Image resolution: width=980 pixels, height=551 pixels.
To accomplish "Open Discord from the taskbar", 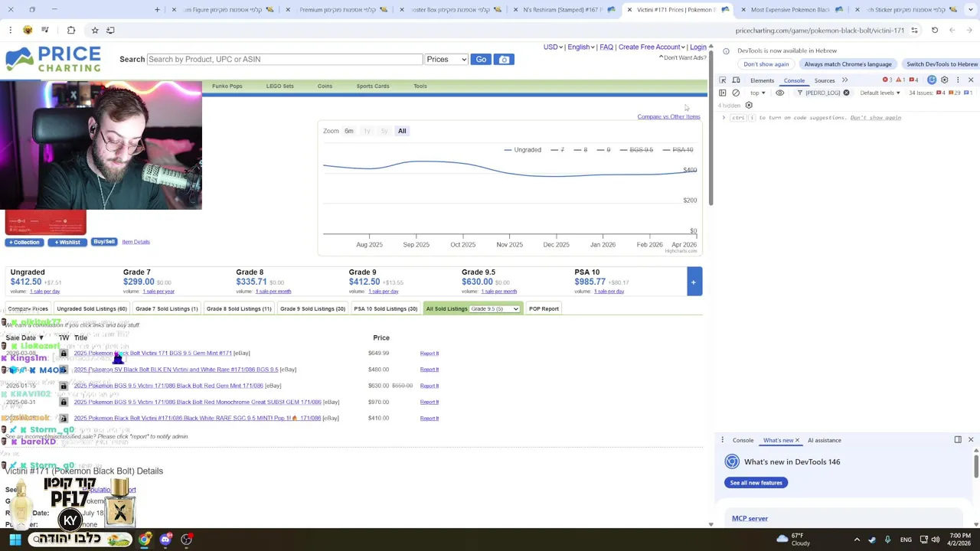I will pos(165,540).
